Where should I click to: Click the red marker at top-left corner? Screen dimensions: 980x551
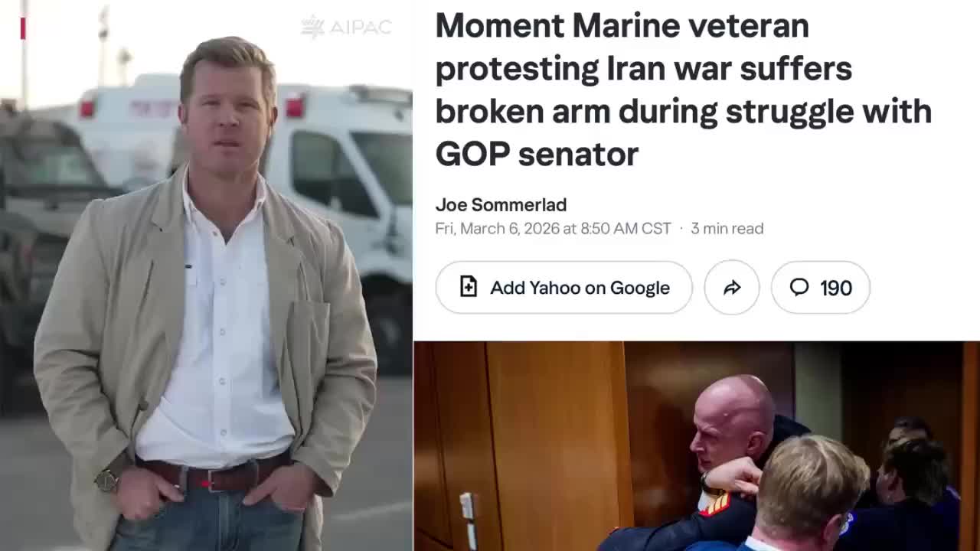point(23,28)
